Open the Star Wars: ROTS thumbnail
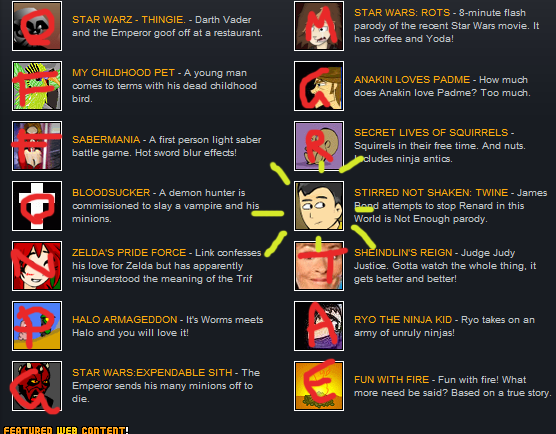The width and height of the screenshot is (556, 434). 319,26
